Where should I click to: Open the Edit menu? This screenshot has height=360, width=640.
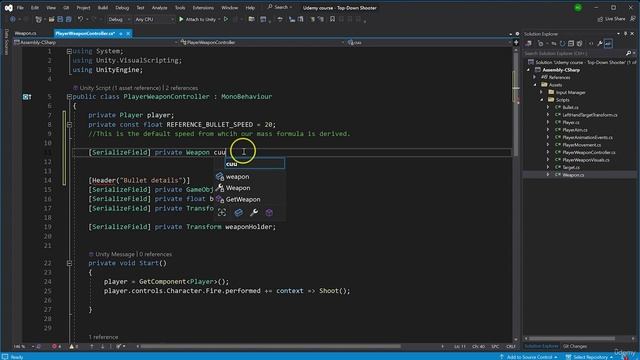pos(35,8)
